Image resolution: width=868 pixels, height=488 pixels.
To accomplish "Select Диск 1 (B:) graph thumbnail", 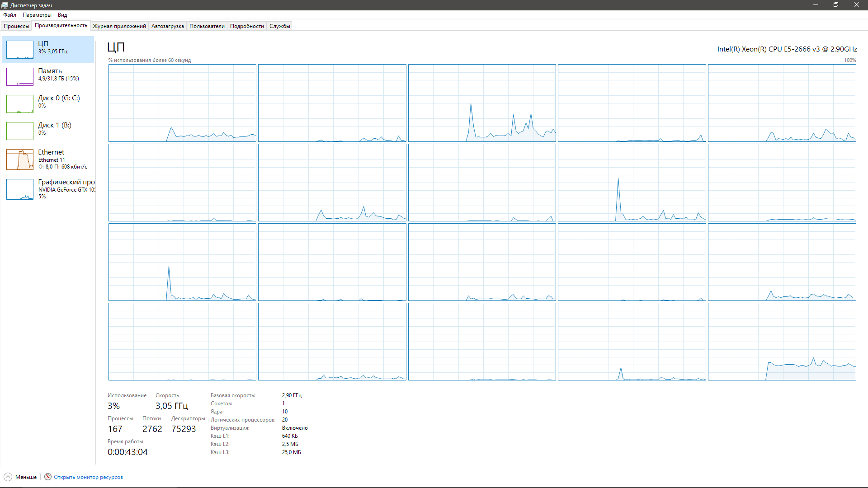I will [x=20, y=131].
